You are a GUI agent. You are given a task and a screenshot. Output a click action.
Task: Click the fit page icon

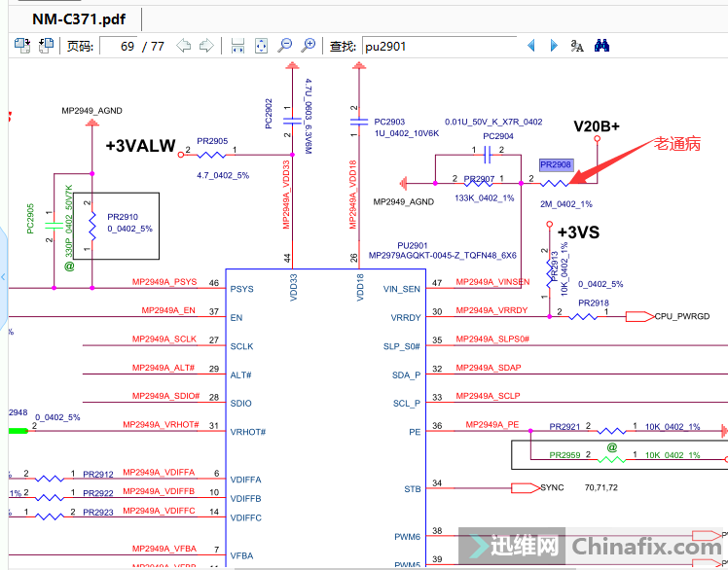(260, 46)
